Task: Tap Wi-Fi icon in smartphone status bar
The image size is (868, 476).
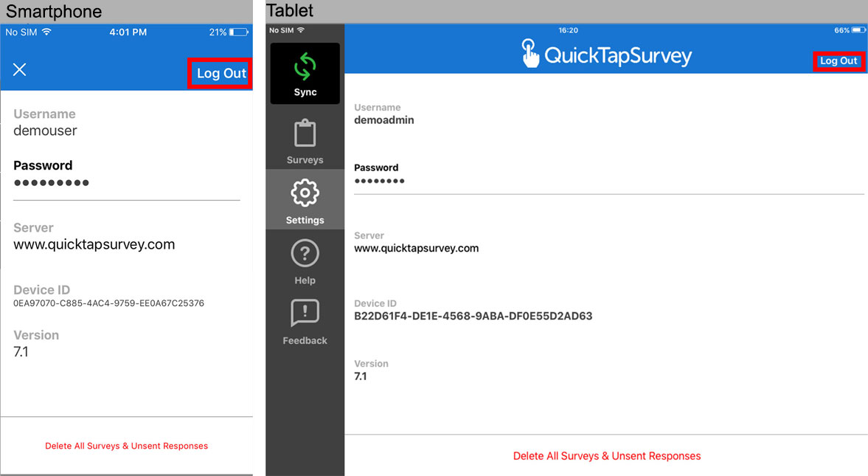Action: tap(46, 32)
